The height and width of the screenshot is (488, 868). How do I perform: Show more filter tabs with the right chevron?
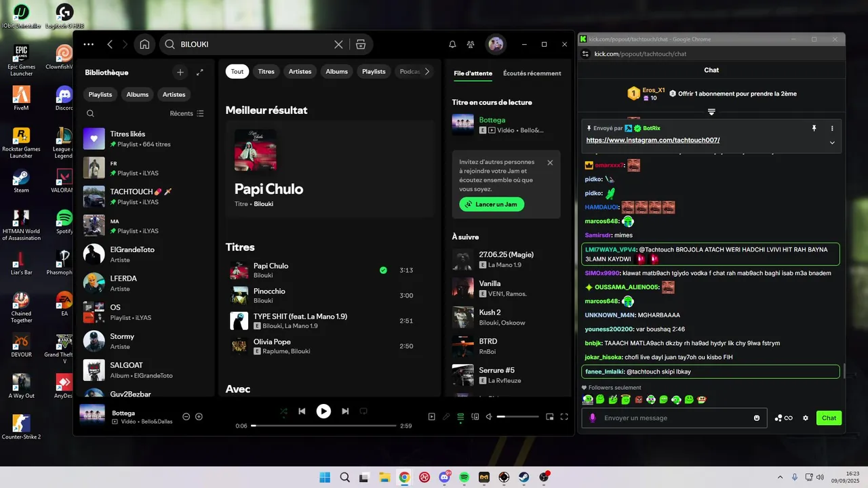pos(427,71)
